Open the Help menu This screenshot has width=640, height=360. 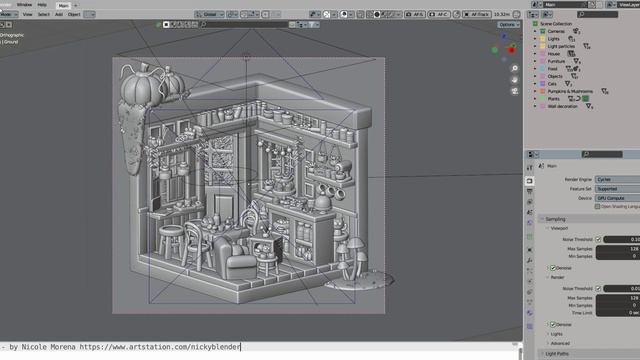click(x=42, y=4)
